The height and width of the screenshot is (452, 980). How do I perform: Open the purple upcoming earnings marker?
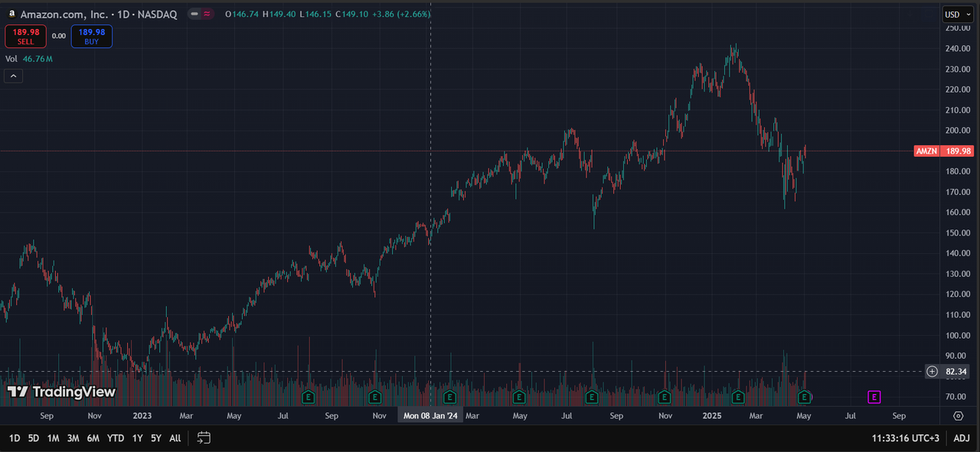tap(874, 397)
